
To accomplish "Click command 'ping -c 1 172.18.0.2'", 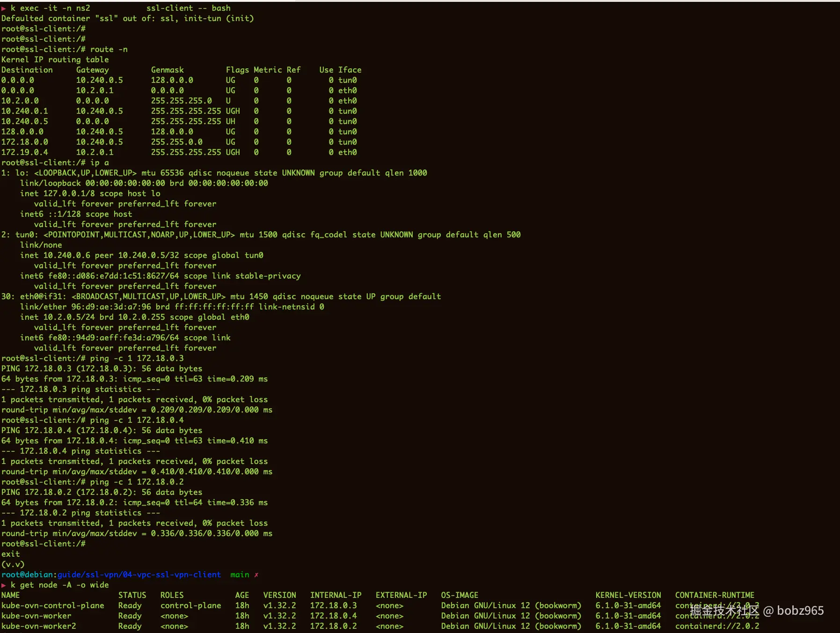I will click(x=137, y=482).
